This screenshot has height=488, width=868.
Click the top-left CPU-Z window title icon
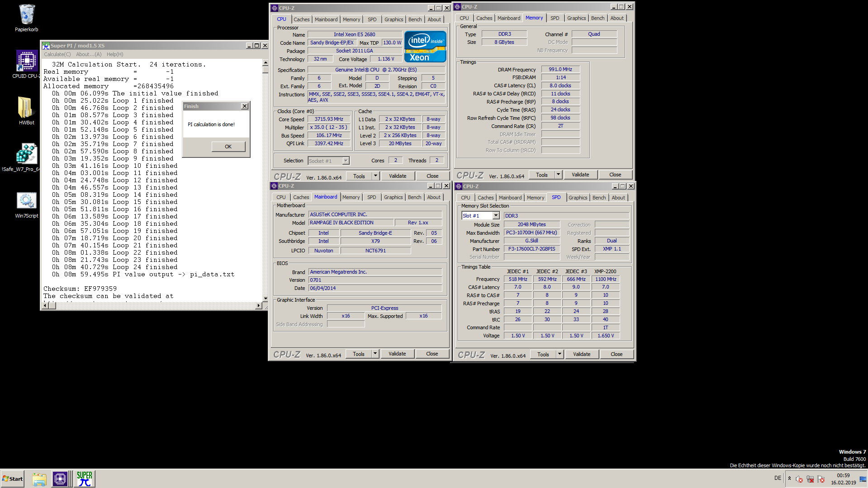coord(275,8)
